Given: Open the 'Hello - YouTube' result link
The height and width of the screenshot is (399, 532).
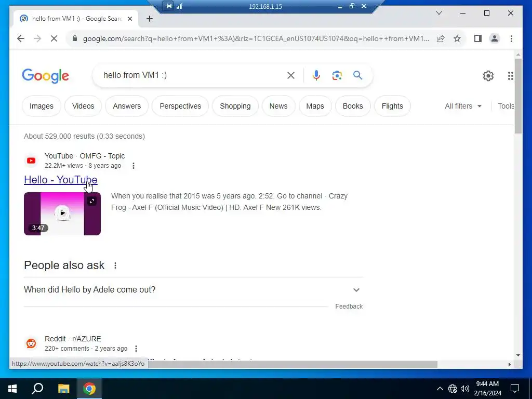Looking at the screenshot, I should click(61, 180).
